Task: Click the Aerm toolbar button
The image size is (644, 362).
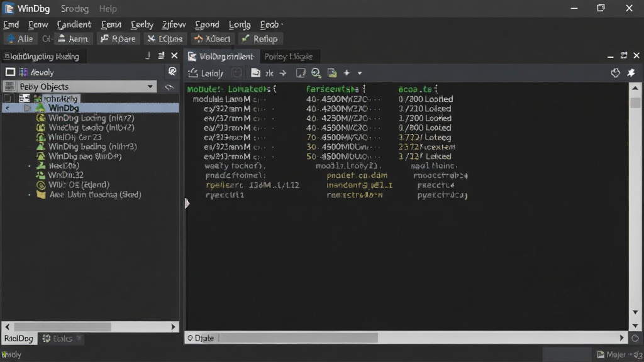Action: coord(73,39)
